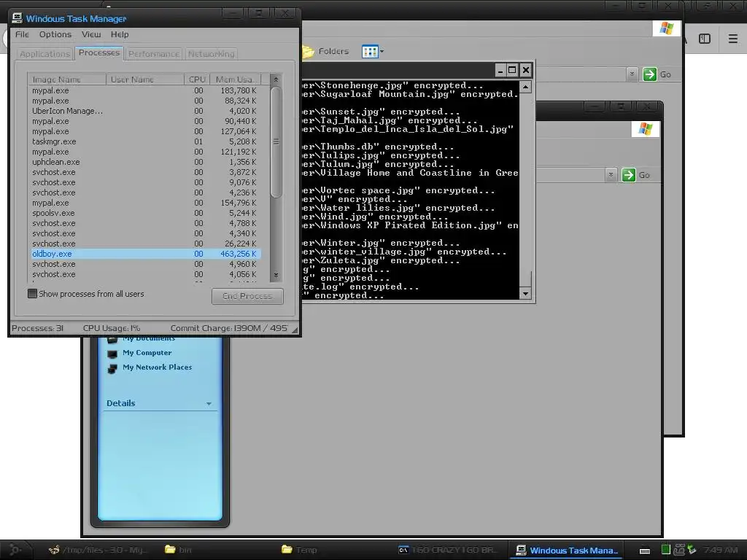This screenshot has height=560, width=747.
Task: Select the Processes tab
Action: coord(99,52)
